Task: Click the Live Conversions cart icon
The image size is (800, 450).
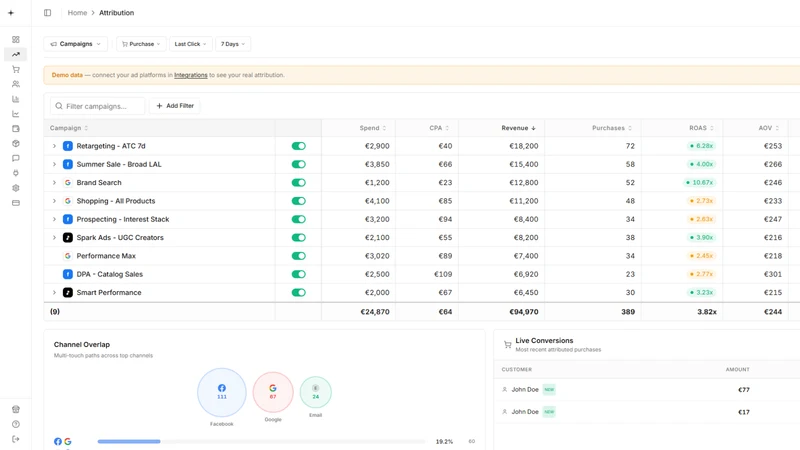Action: (x=507, y=344)
